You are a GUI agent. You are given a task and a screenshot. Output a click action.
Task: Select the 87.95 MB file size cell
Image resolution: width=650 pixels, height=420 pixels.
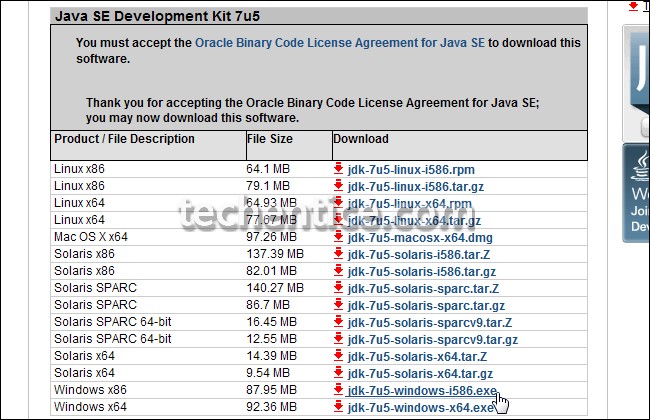point(289,390)
